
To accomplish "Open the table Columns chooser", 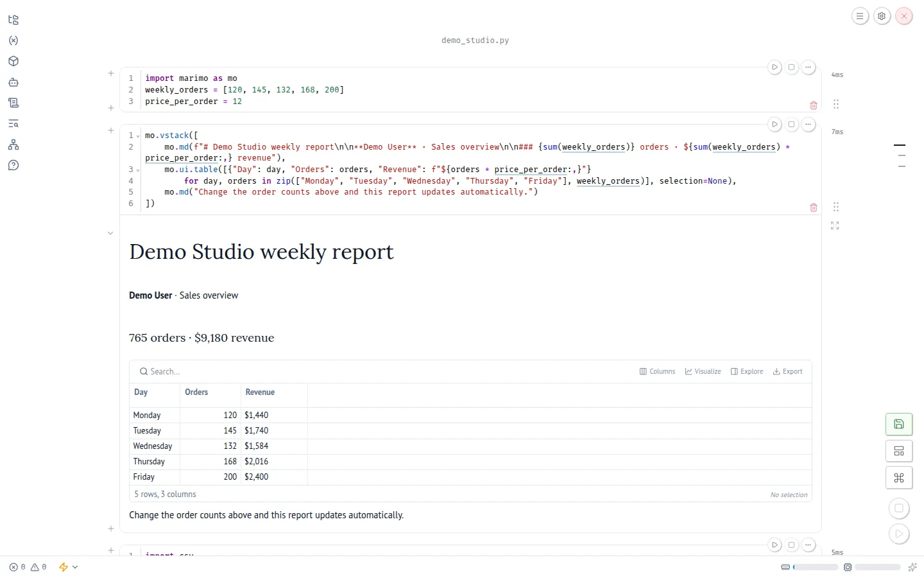I will [657, 371].
